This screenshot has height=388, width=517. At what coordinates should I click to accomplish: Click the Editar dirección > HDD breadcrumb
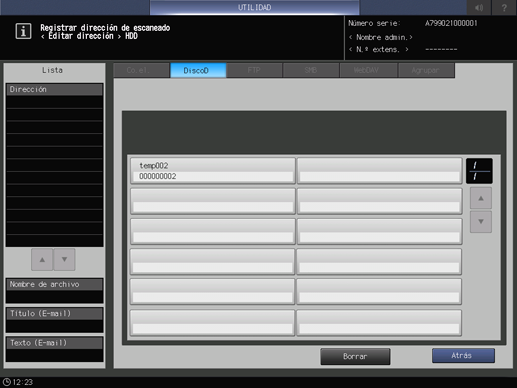click(x=89, y=36)
